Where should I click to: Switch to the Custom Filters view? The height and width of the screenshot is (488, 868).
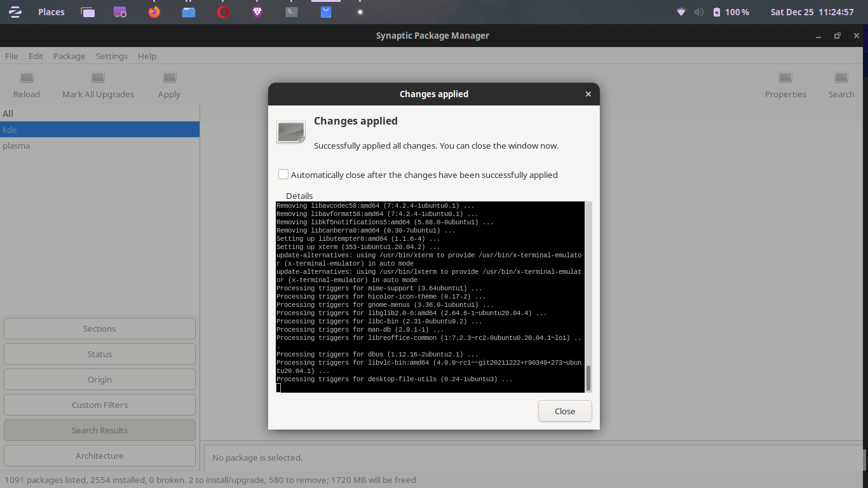pos(100,405)
